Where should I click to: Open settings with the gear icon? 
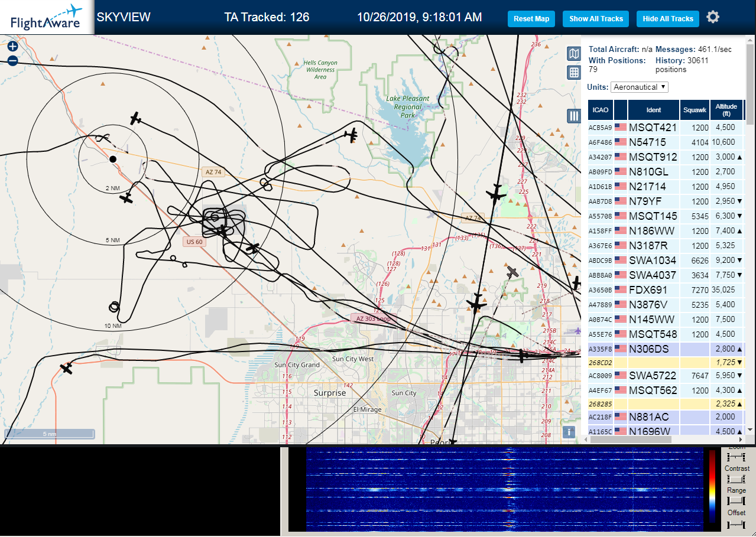click(713, 17)
